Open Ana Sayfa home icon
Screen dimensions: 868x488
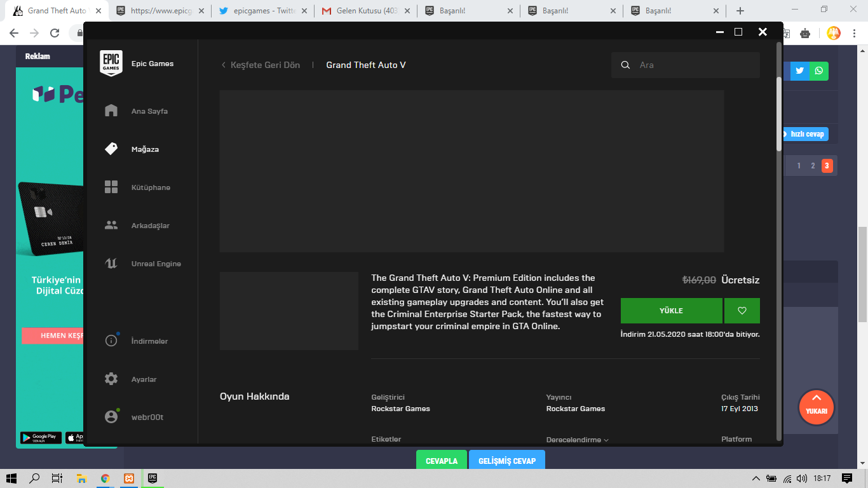tap(111, 111)
